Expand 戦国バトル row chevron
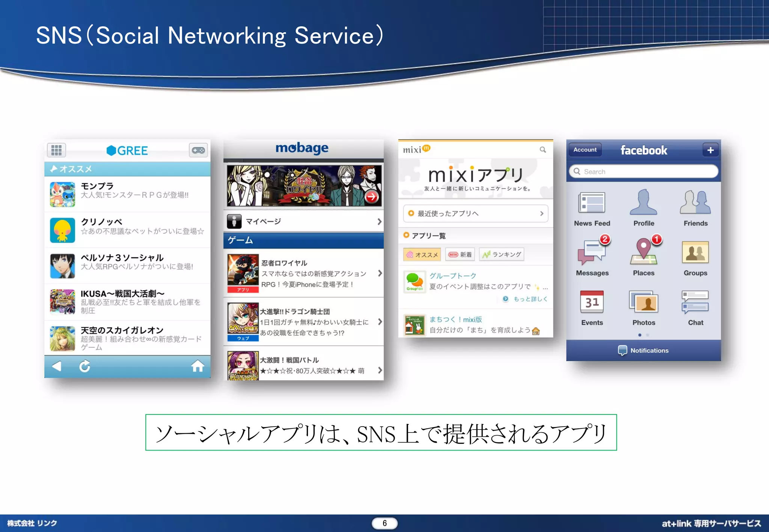Image resolution: width=769 pixels, height=532 pixels. pyautogui.click(x=380, y=370)
